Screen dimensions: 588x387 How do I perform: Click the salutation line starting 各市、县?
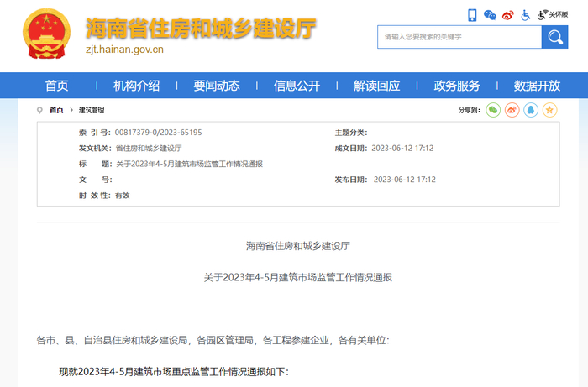point(213,340)
